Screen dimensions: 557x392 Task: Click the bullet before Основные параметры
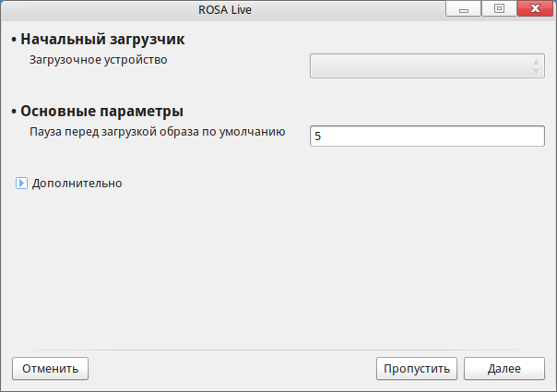coord(14,113)
